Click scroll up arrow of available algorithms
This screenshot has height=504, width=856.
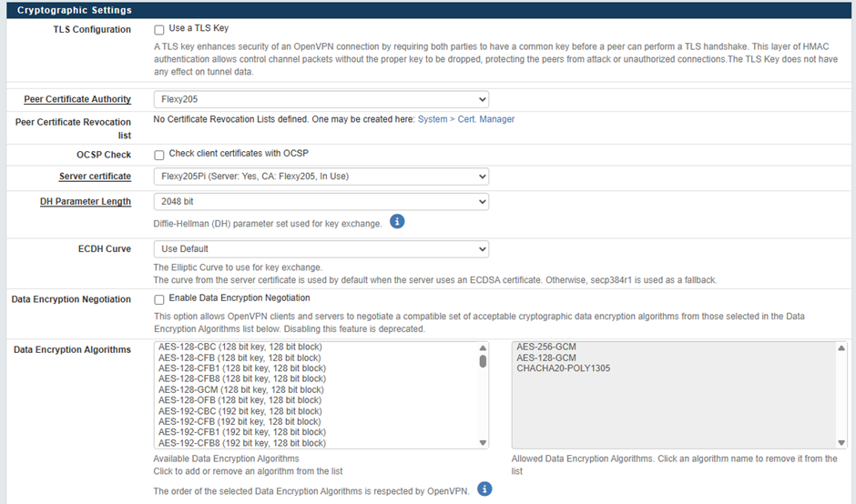pos(483,348)
